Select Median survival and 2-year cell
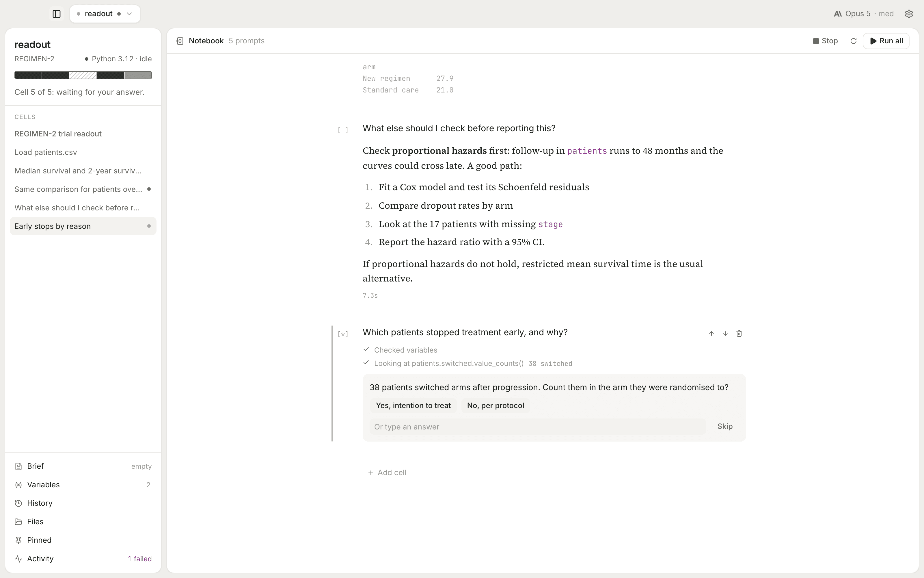The height and width of the screenshot is (578, 924). [x=83, y=171]
